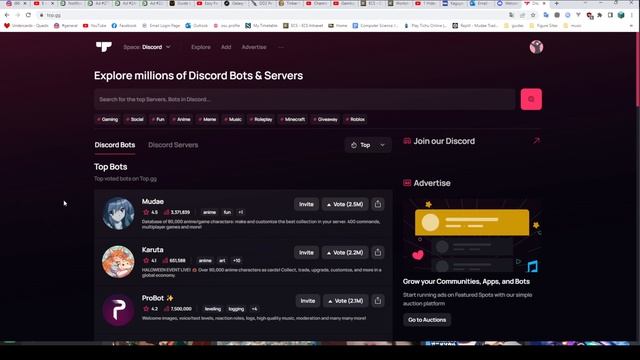
Task: Click the pink search button
Action: point(531,99)
